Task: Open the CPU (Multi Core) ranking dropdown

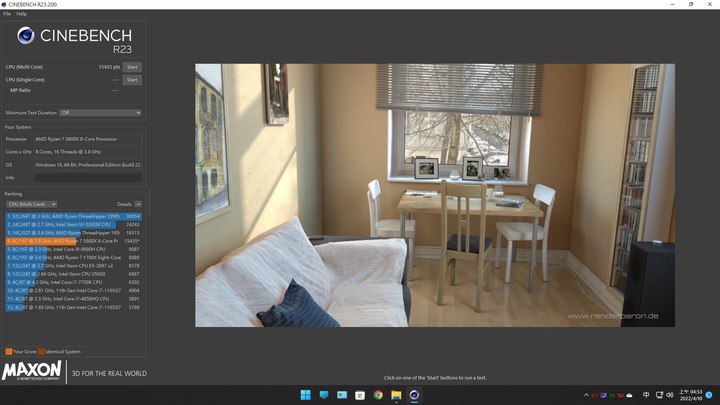Action: [x=31, y=204]
